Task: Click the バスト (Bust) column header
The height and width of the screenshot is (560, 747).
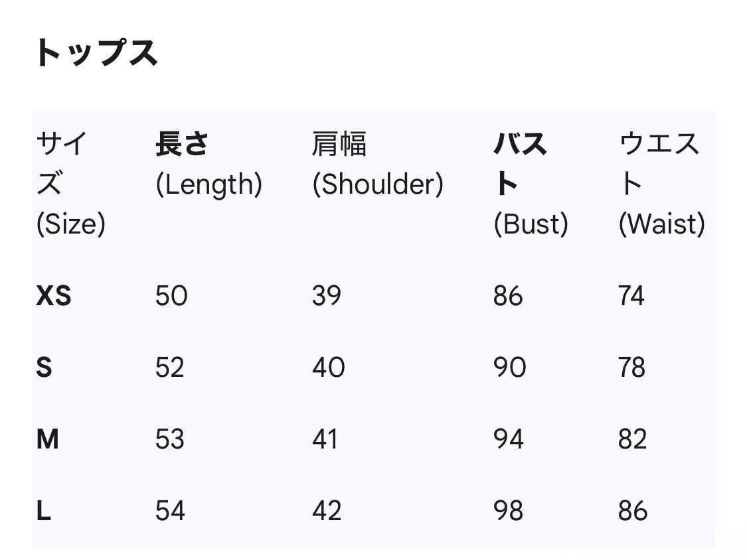Action: click(x=530, y=184)
